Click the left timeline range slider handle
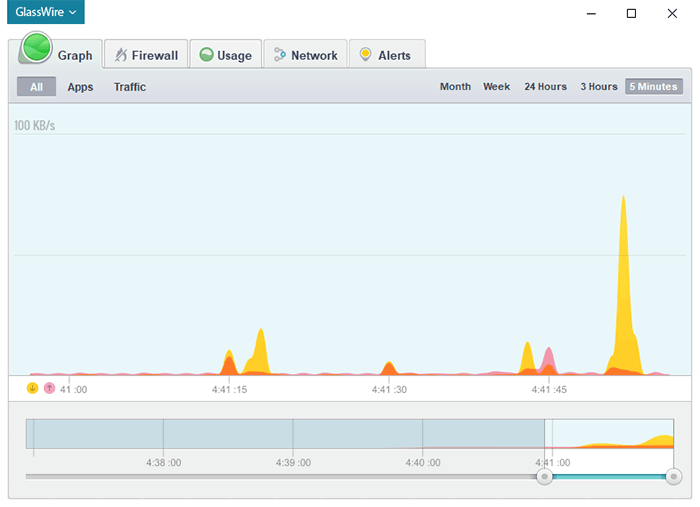The height and width of the screenshot is (507, 700). 544,476
